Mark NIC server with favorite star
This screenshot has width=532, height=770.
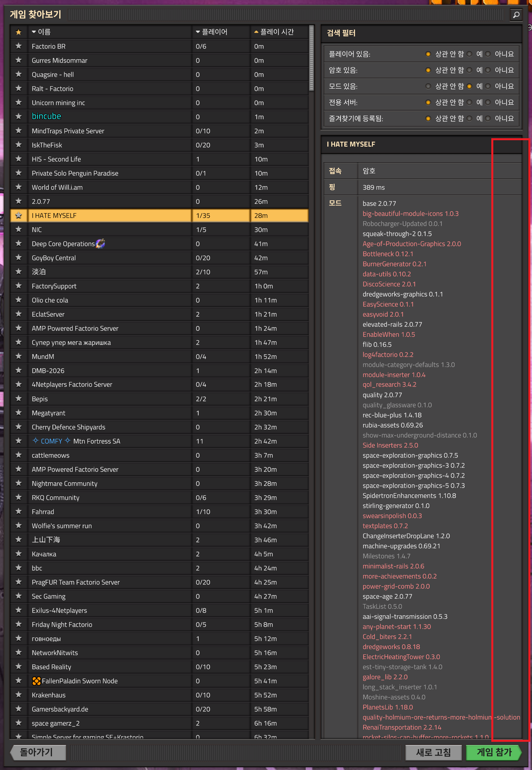pyautogui.click(x=19, y=229)
